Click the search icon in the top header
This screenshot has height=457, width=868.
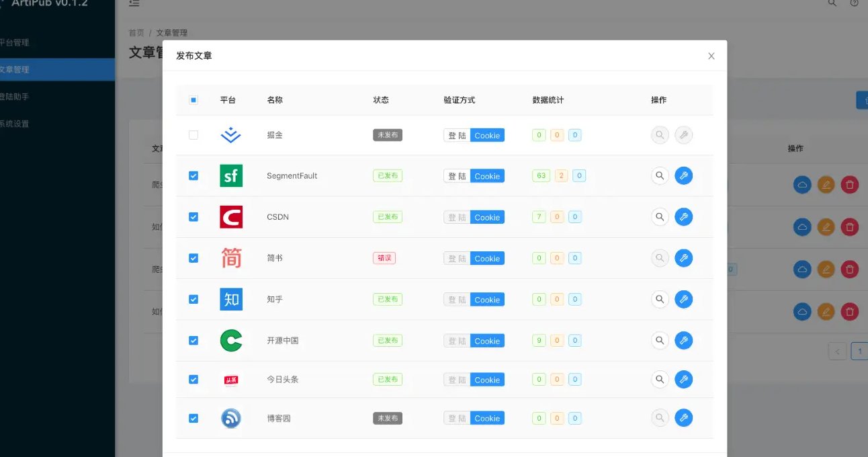(x=832, y=3)
